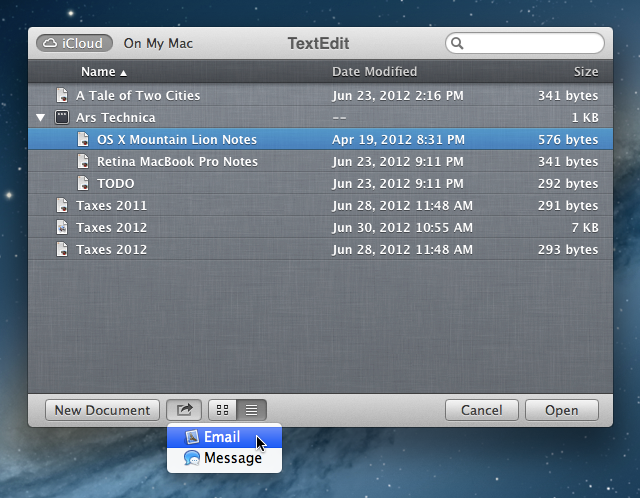
Task: Choose Message from share menu
Action: pyautogui.click(x=224, y=458)
